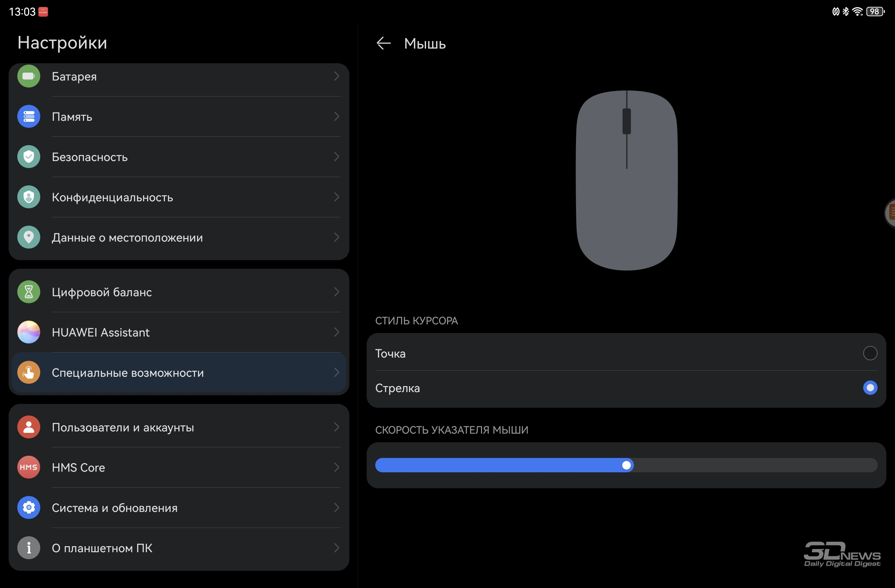This screenshot has width=895, height=588.
Task: Tap the О планшетном ПК chevron
Action: point(337,548)
